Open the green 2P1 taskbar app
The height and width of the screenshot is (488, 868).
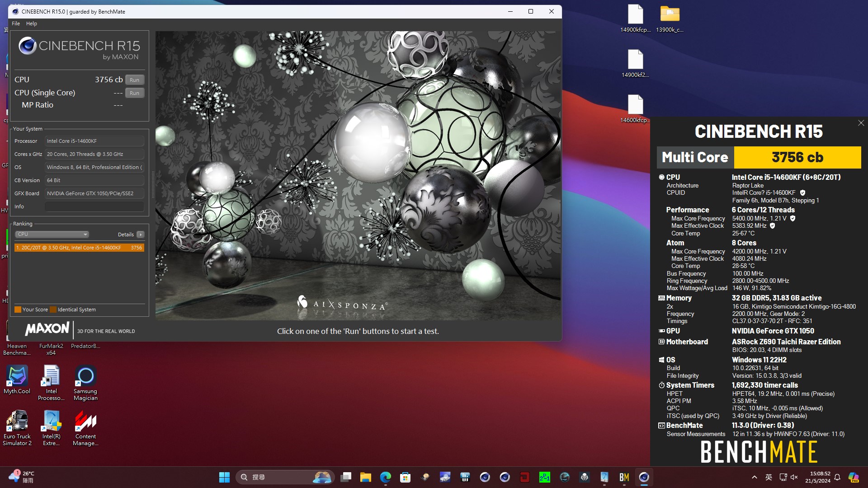544,477
